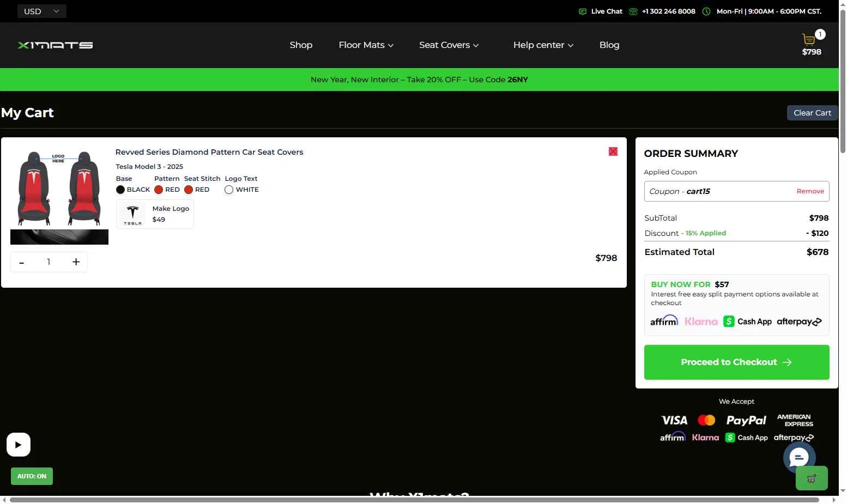The height and width of the screenshot is (504, 847).
Task: Increase quantity with plus button
Action: 76,262
